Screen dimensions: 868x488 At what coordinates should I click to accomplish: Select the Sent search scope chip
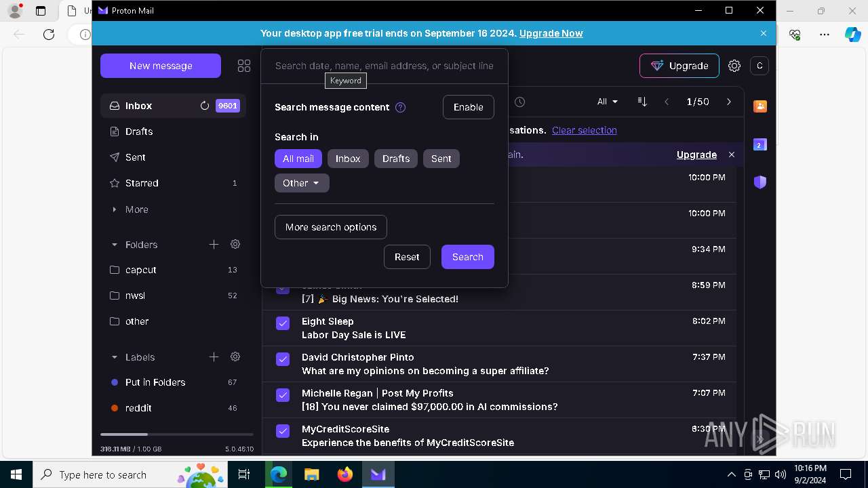tap(441, 159)
